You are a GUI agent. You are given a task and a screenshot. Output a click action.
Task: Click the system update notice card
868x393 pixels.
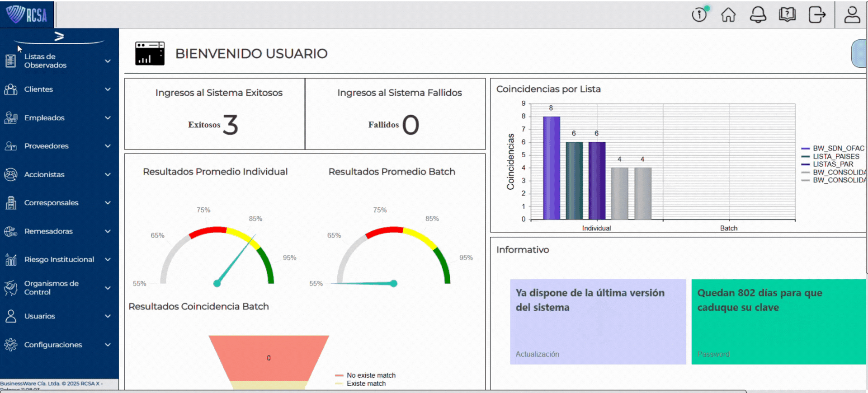[x=598, y=322]
